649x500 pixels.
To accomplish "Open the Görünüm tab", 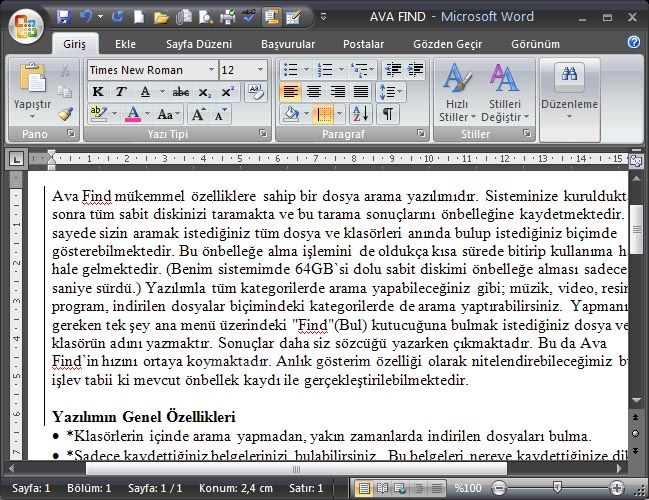I will click(535, 44).
